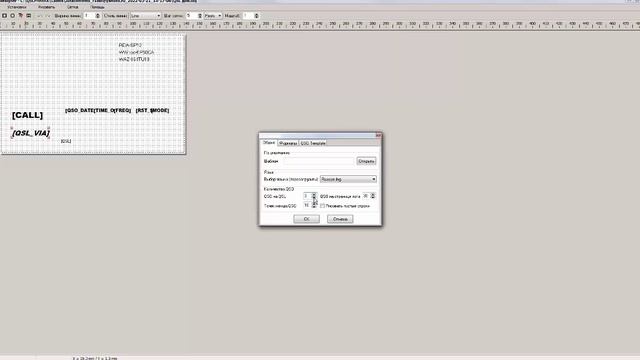Screen dimensions: 640x360
Task: Open the Помощь menu
Action: (97, 7)
